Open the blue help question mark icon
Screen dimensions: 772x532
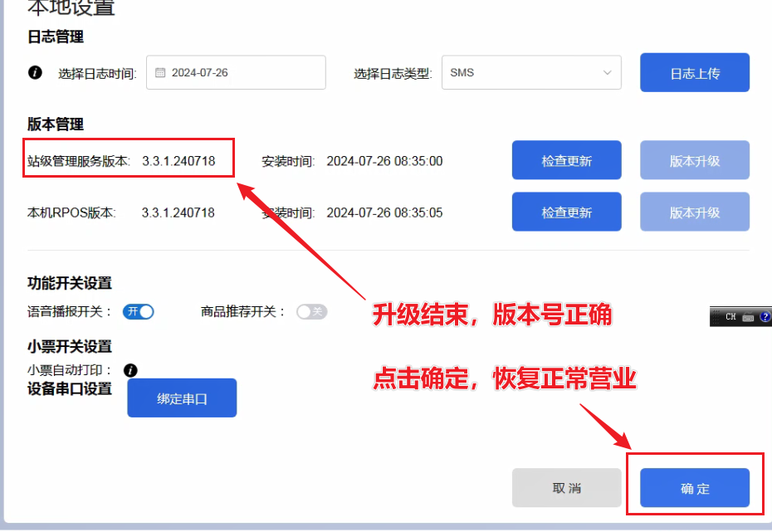[x=765, y=317]
